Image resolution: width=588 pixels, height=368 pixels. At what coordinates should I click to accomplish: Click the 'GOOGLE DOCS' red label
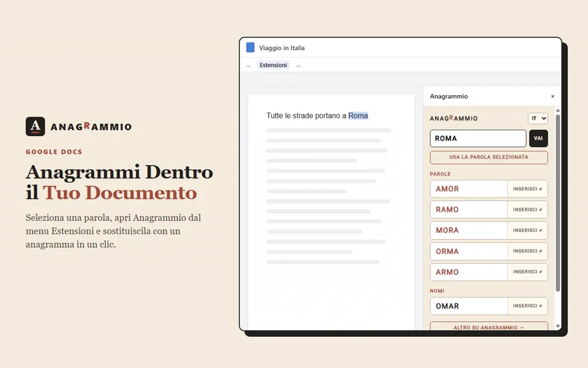click(54, 151)
